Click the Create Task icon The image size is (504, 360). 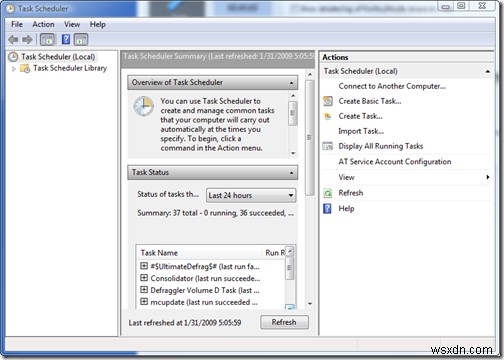pyautogui.click(x=328, y=116)
